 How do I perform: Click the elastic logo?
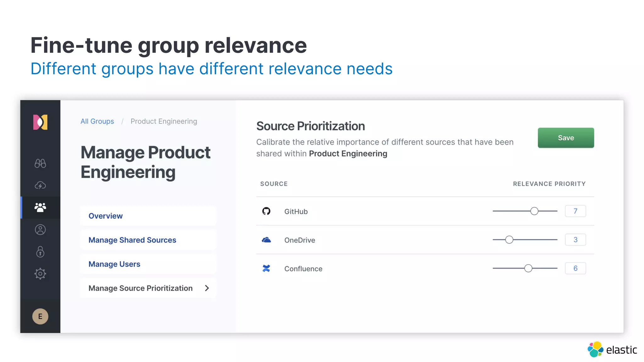pyautogui.click(x=612, y=349)
